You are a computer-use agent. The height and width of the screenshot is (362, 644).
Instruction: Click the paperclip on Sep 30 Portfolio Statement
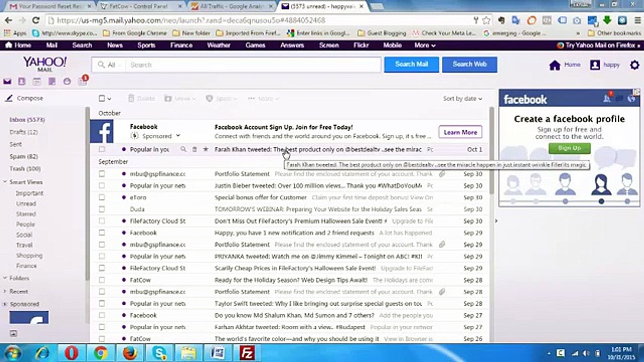(442, 174)
